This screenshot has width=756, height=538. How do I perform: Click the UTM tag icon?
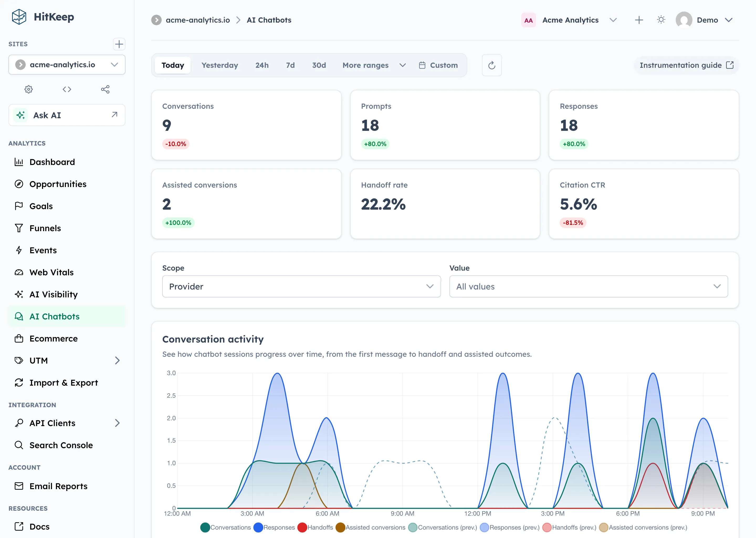[19, 360]
